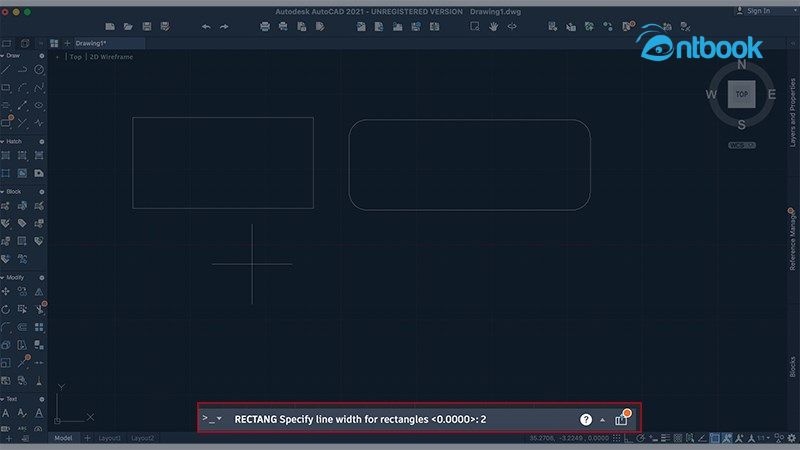Expand command history with up arrow
Viewport: 800px width, 450px height.
(603, 420)
